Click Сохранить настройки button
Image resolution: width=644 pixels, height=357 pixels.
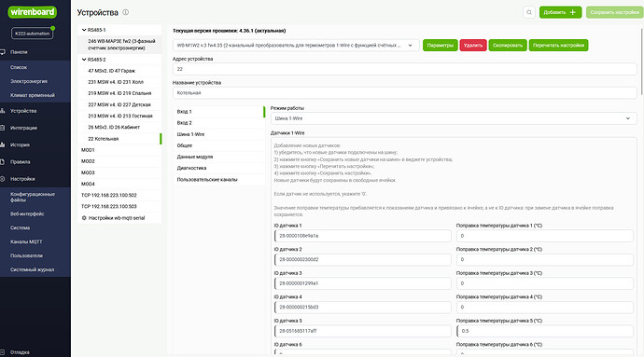tap(614, 12)
